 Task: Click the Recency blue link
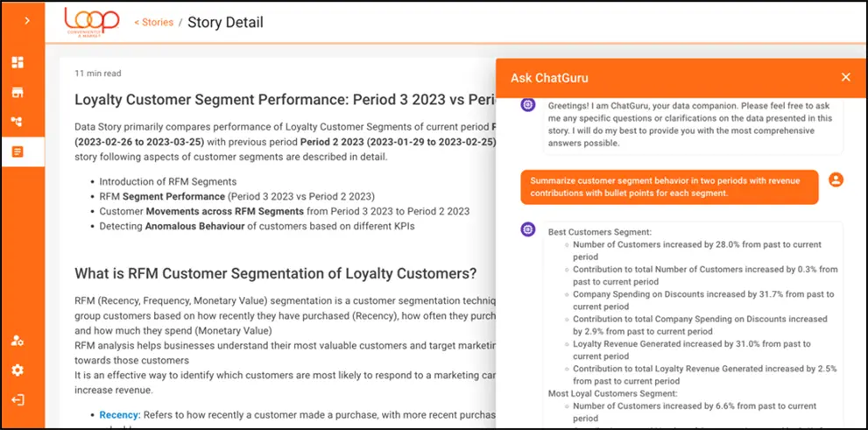[120, 414]
